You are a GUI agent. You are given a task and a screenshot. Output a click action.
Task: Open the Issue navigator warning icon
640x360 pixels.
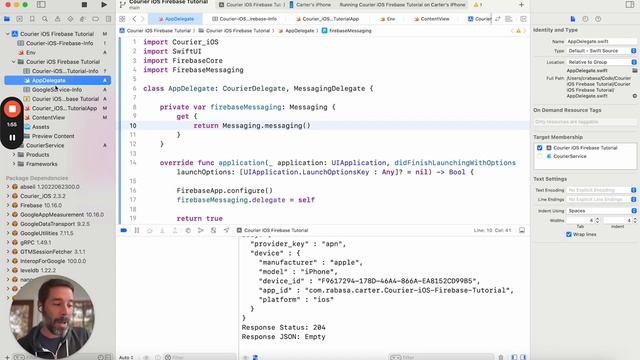[58, 19]
